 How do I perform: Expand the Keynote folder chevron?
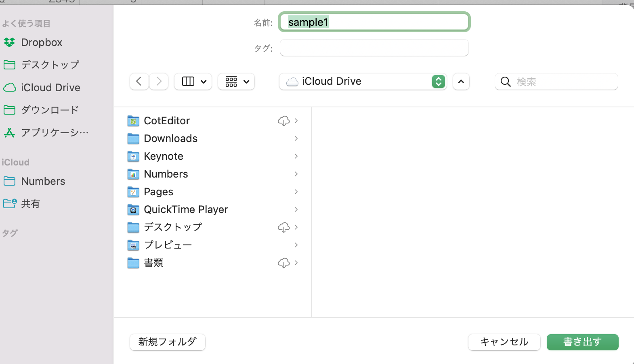[x=296, y=156]
